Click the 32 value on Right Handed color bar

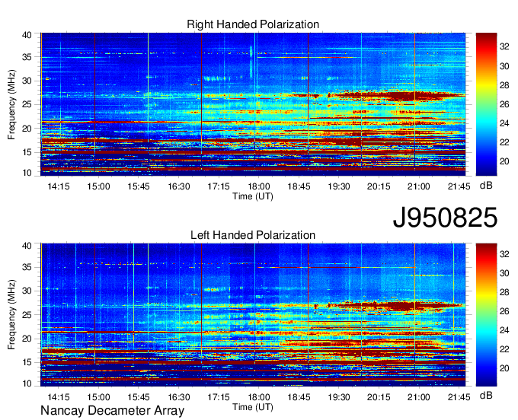pyautogui.click(x=504, y=47)
